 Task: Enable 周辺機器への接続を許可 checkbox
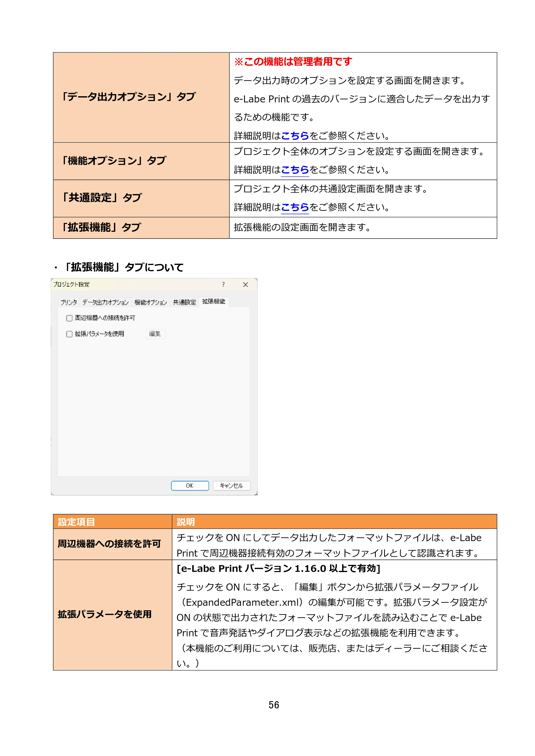70,318
